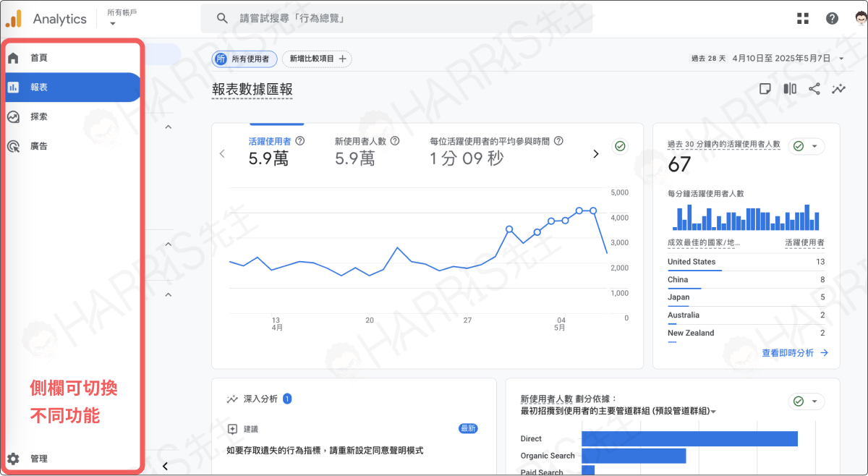Click 查看即時分析 link
This screenshot has height=476, width=868.
pyautogui.click(x=795, y=353)
